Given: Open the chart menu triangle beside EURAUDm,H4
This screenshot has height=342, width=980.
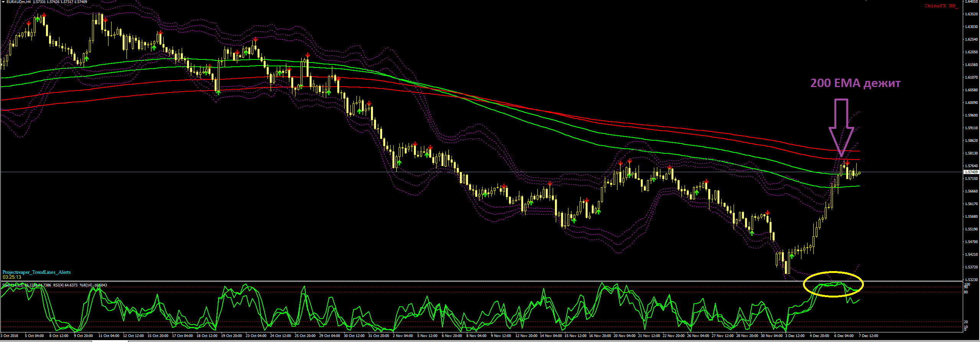Looking at the screenshot, I should click(3, 2).
